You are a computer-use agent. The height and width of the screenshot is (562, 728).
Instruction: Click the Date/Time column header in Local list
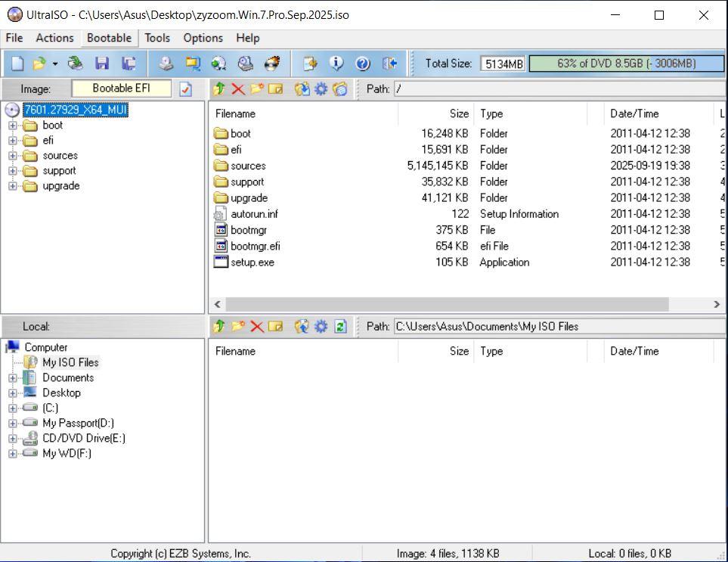pos(650,351)
